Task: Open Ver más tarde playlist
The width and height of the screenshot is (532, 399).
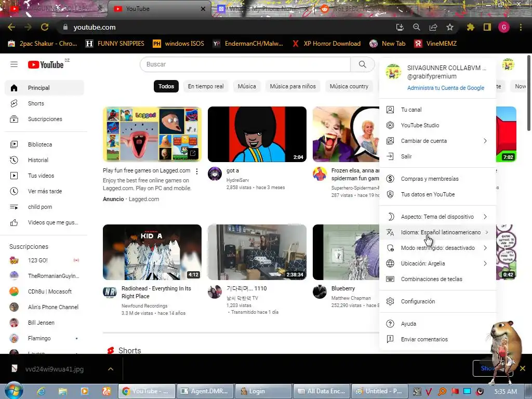Action: click(x=45, y=191)
